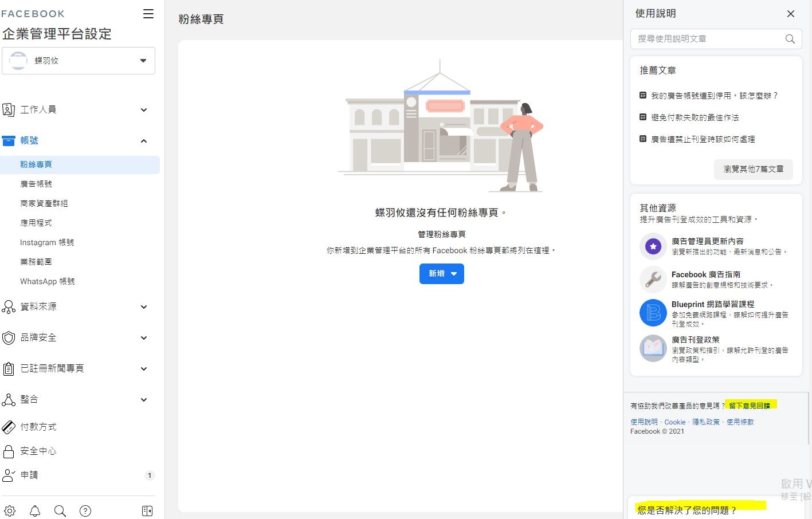This screenshot has height=519, width=812.
Task: Open 廣告管理員更新內容 resource
Action: [x=708, y=241]
